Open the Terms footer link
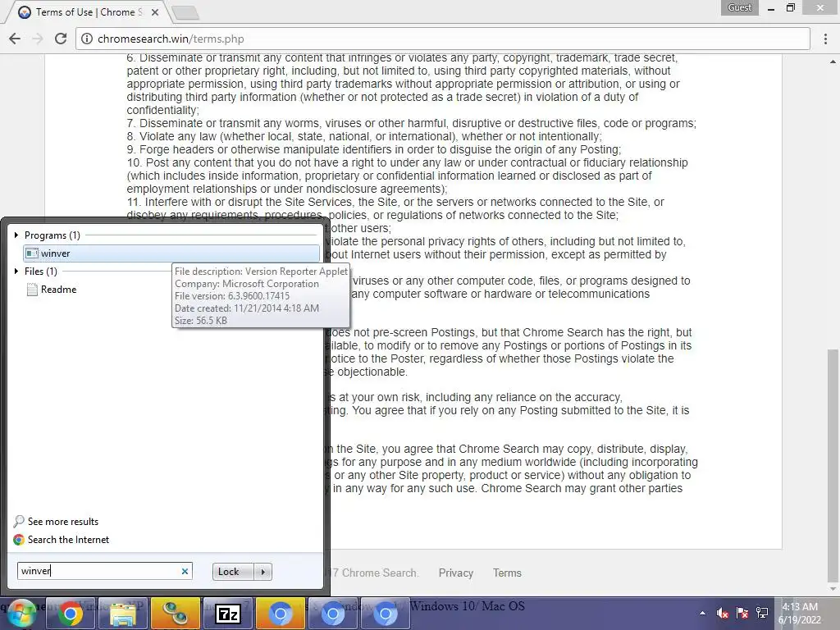This screenshot has width=840, height=630. coord(507,573)
